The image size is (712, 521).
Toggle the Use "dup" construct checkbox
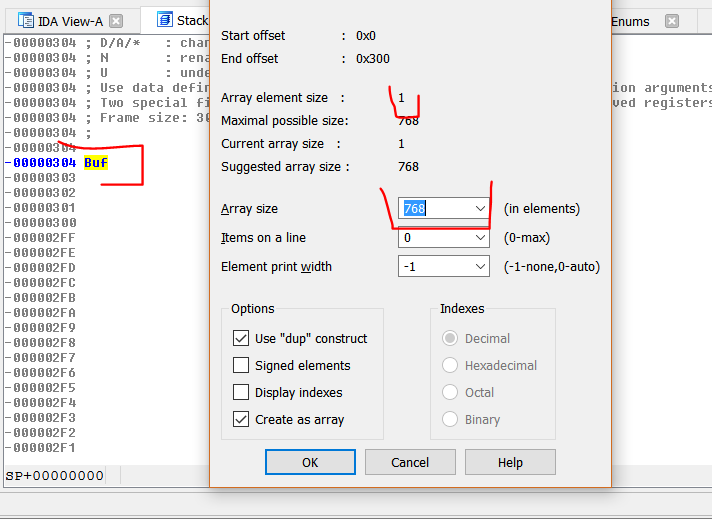pos(241,339)
